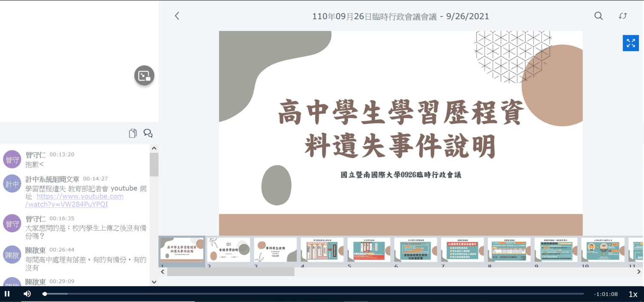Open the notes clipboard icon
The width and height of the screenshot is (644, 302).
pyautogui.click(x=133, y=133)
